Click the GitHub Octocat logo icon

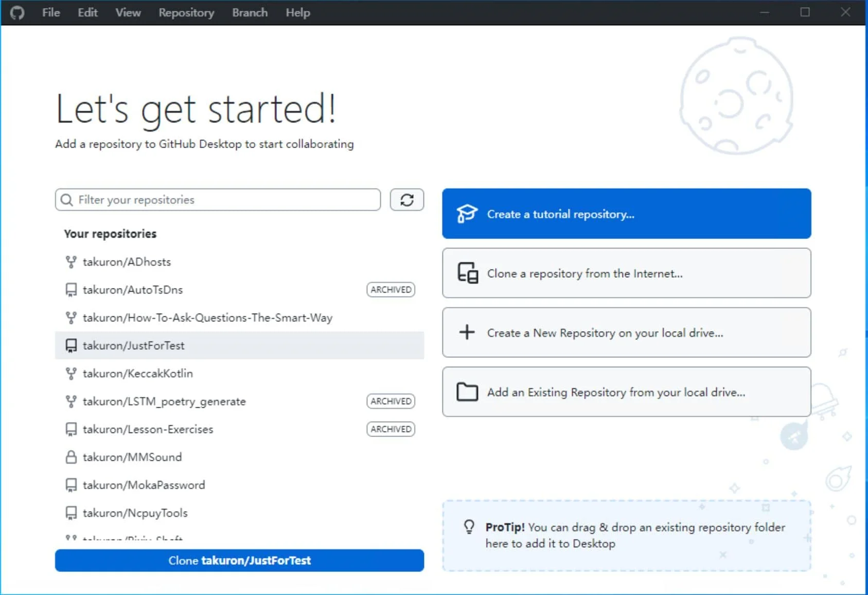click(17, 12)
